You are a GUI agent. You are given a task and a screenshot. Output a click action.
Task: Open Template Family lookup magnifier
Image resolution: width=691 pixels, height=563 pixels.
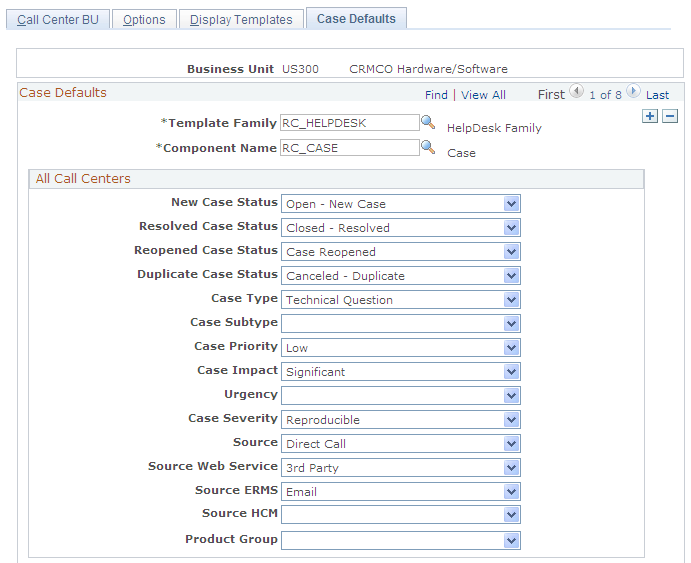coord(428,122)
